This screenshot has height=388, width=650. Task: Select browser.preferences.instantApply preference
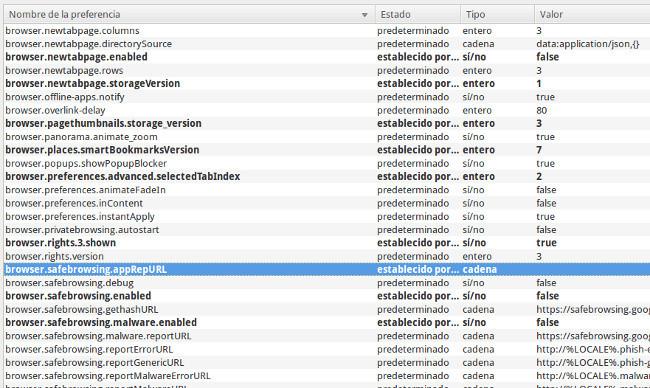(327, 216)
